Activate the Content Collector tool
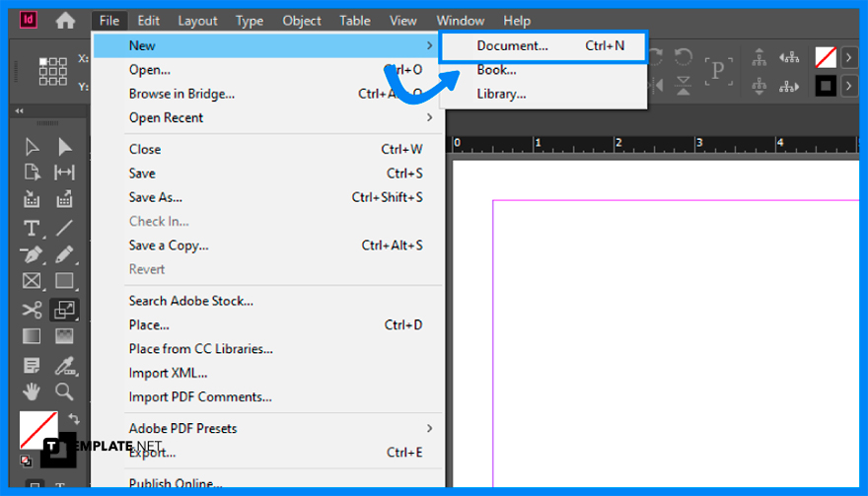Screen dimensions: 868x496 pyautogui.click(x=32, y=199)
